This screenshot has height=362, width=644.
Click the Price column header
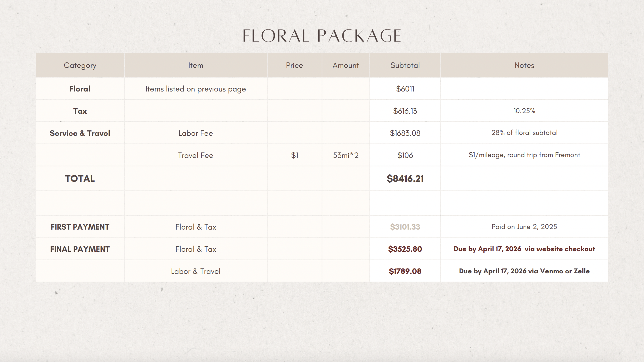[x=294, y=65]
